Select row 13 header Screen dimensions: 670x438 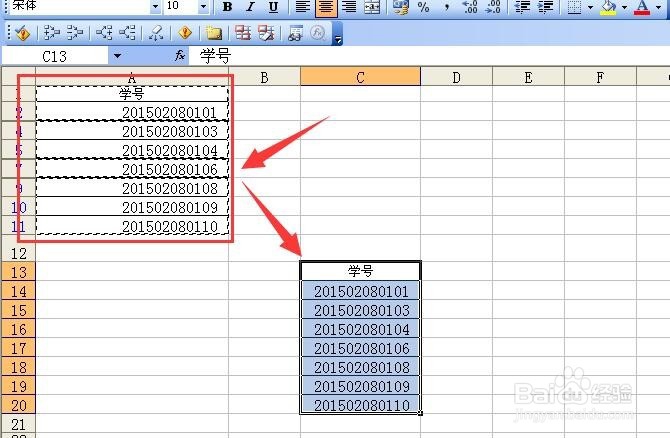18,272
